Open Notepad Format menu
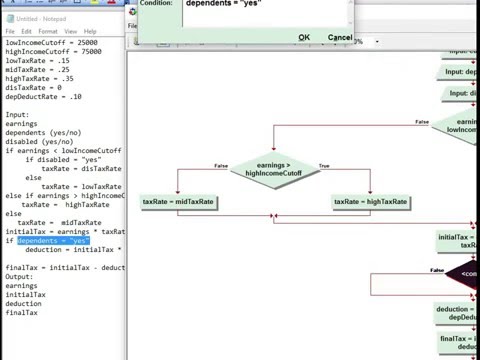The image size is (480, 360). pyautogui.click(x=48, y=31)
